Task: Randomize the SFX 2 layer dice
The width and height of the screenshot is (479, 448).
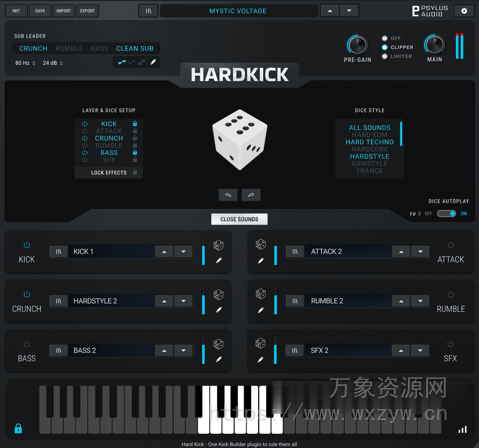Action: click(x=261, y=343)
